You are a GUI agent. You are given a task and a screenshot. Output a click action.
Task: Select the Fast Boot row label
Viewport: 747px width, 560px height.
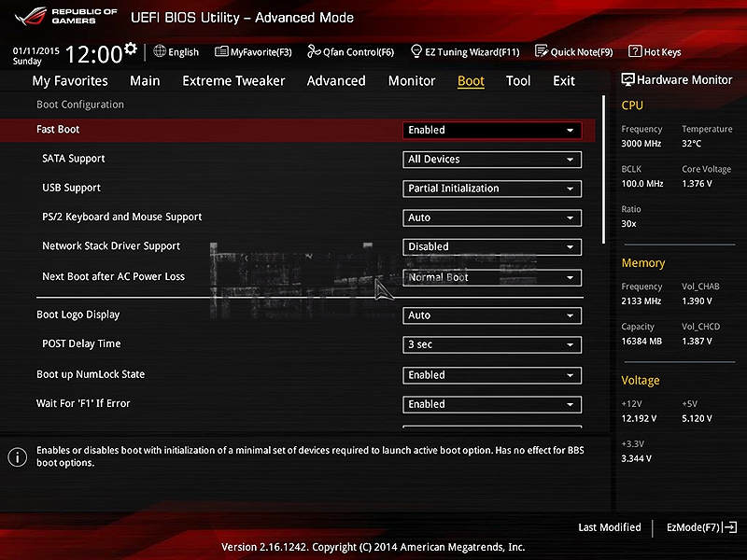pyautogui.click(x=58, y=129)
